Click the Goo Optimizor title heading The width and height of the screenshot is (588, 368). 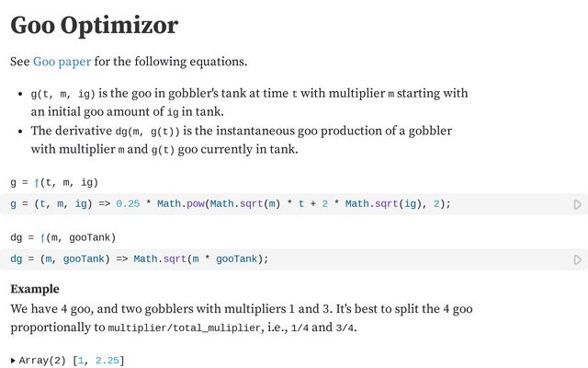(94, 26)
